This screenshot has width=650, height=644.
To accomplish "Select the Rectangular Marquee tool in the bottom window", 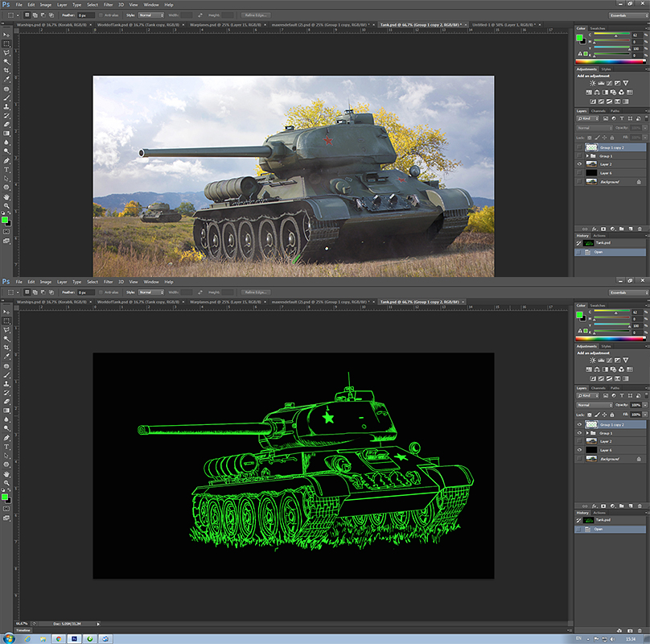I will click(x=6, y=320).
